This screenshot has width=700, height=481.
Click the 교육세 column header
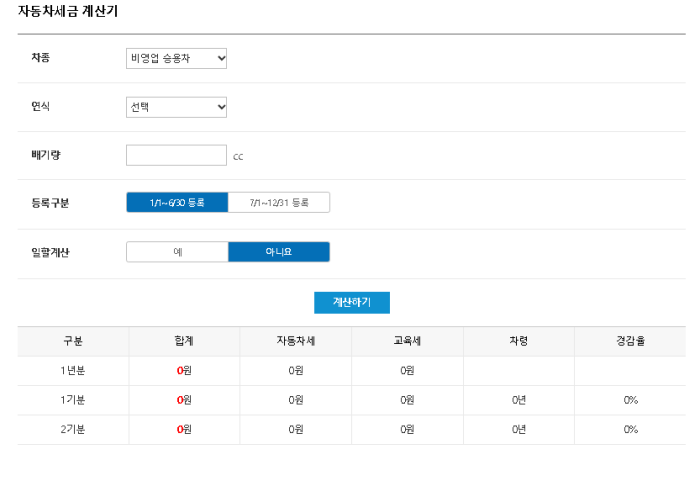[x=407, y=341]
